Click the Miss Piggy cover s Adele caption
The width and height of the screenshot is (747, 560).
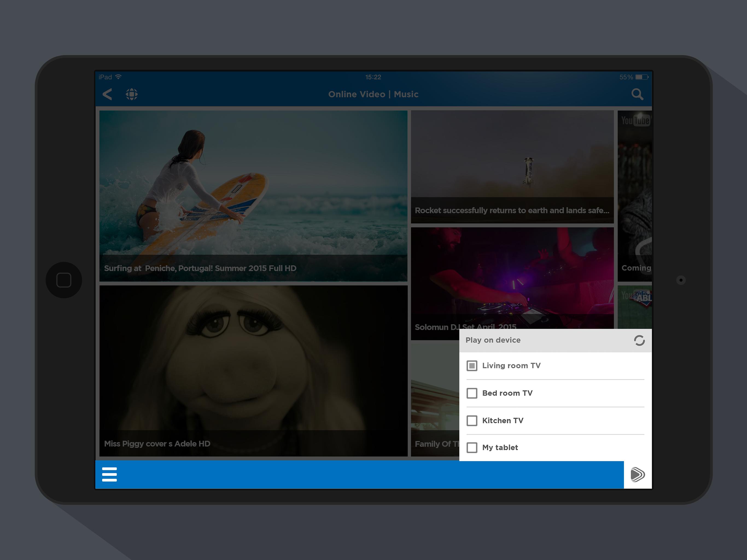(x=157, y=444)
